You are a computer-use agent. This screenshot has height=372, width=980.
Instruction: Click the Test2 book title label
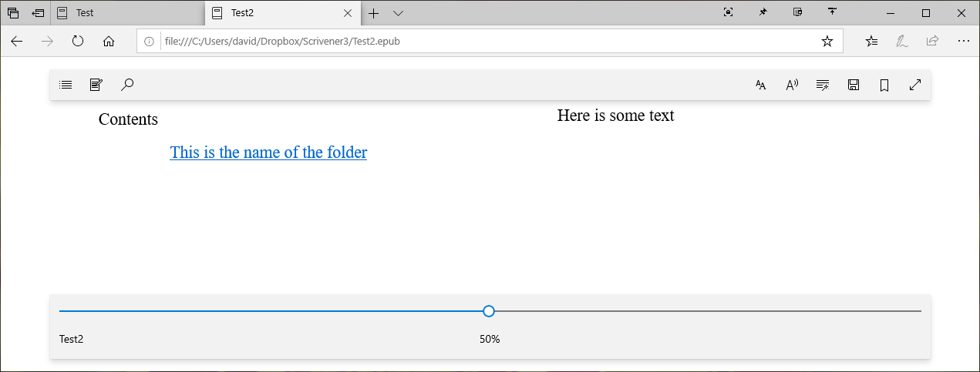coord(71,339)
